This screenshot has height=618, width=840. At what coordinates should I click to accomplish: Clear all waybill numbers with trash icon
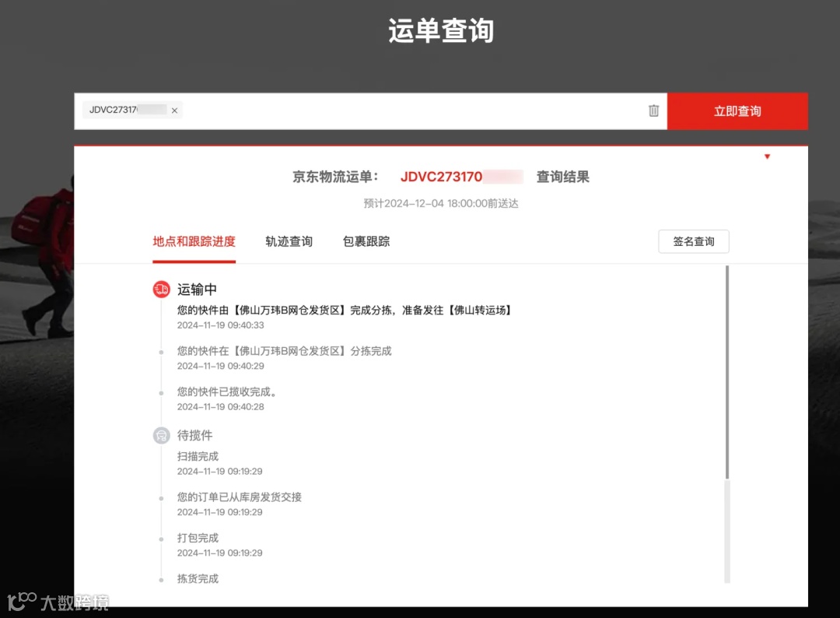click(653, 111)
